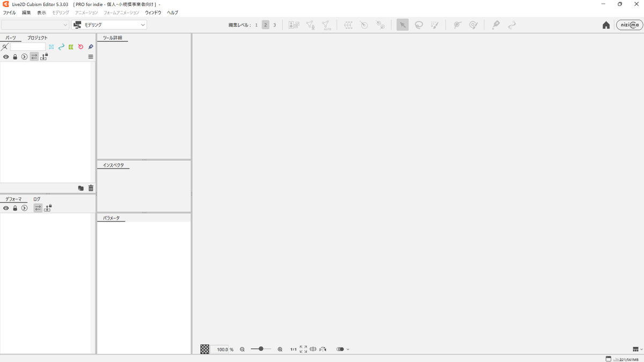Click the Parts panel search field
The width and height of the screenshot is (644, 362).
[x=28, y=47]
